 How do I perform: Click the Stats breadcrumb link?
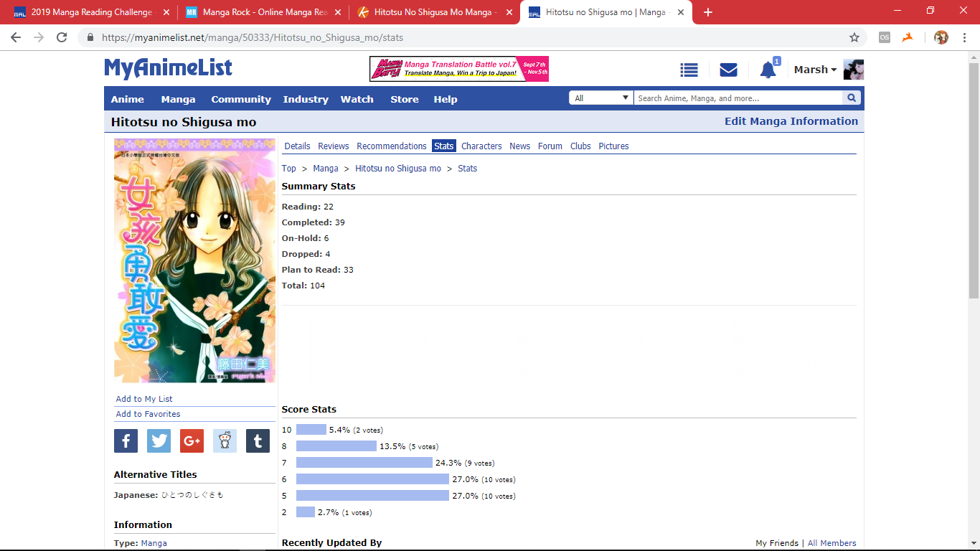[468, 169]
